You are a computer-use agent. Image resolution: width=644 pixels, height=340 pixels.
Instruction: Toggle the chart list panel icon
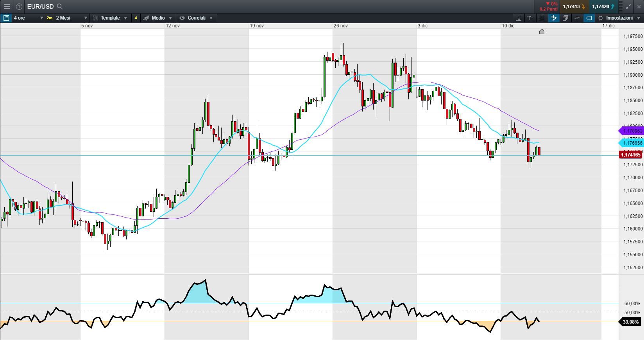click(x=6, y=18)
